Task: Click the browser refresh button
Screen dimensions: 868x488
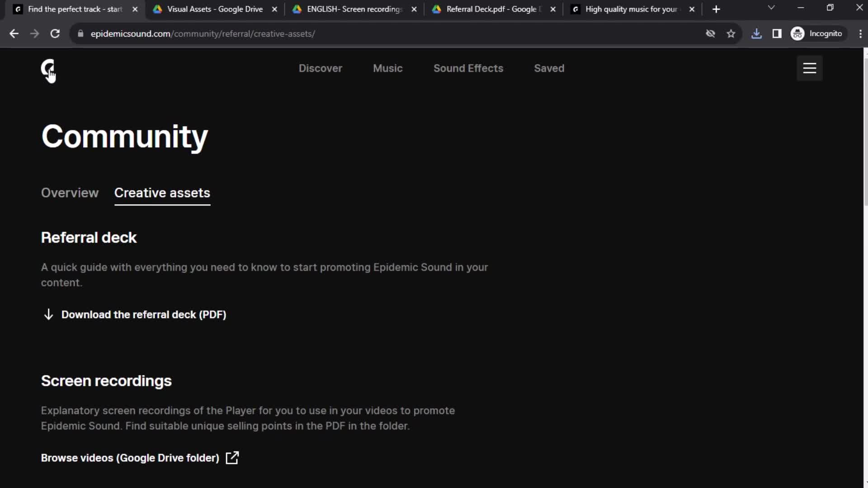Action: pyautogui.click(x=54, y=33)
